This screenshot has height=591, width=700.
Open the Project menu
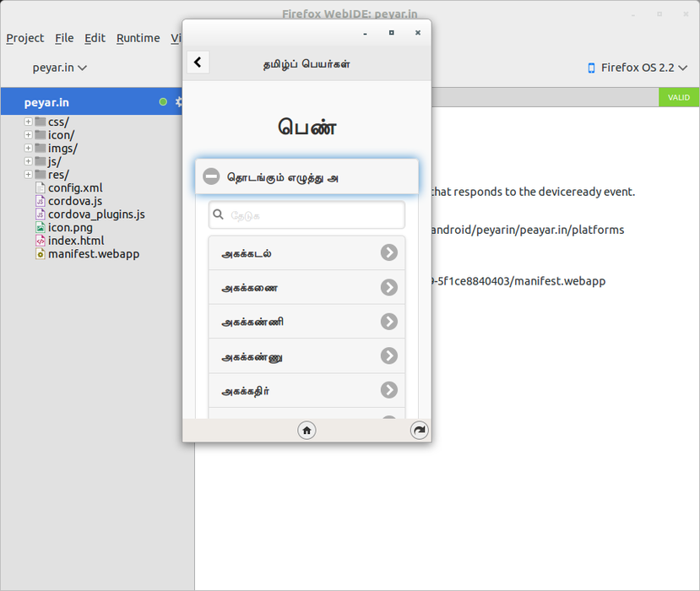pyautogui.click(x=25, y=38)
